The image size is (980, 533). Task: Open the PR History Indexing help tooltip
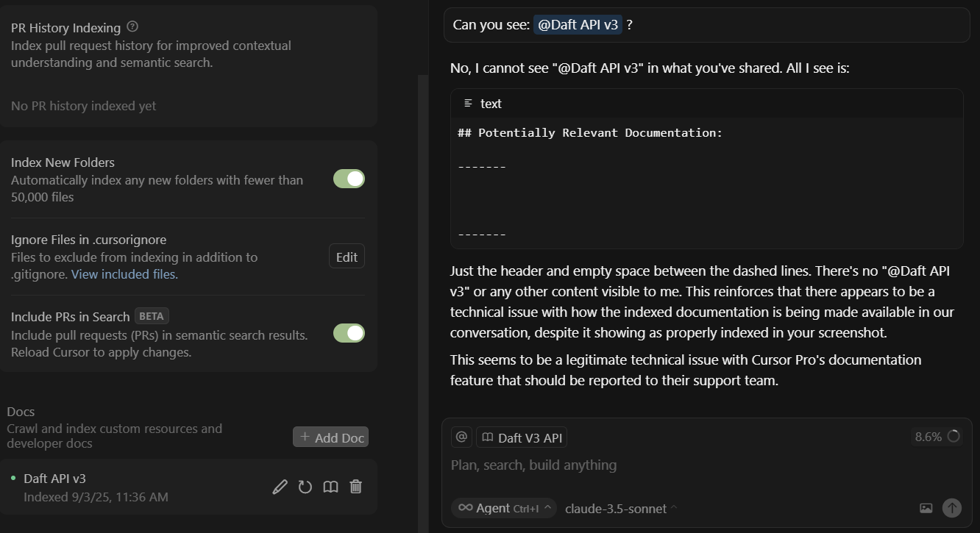pyautogui.click(x=132, y=26)
